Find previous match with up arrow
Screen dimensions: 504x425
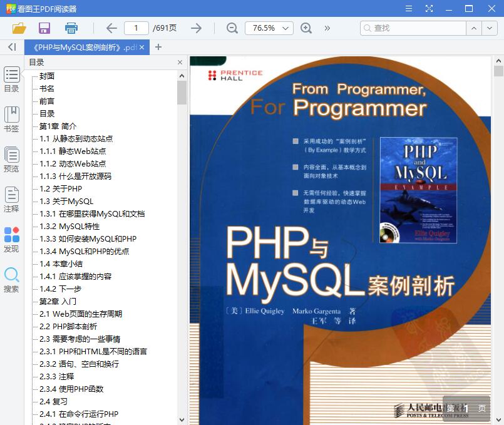pyautogui.click(x=474, y=28)
